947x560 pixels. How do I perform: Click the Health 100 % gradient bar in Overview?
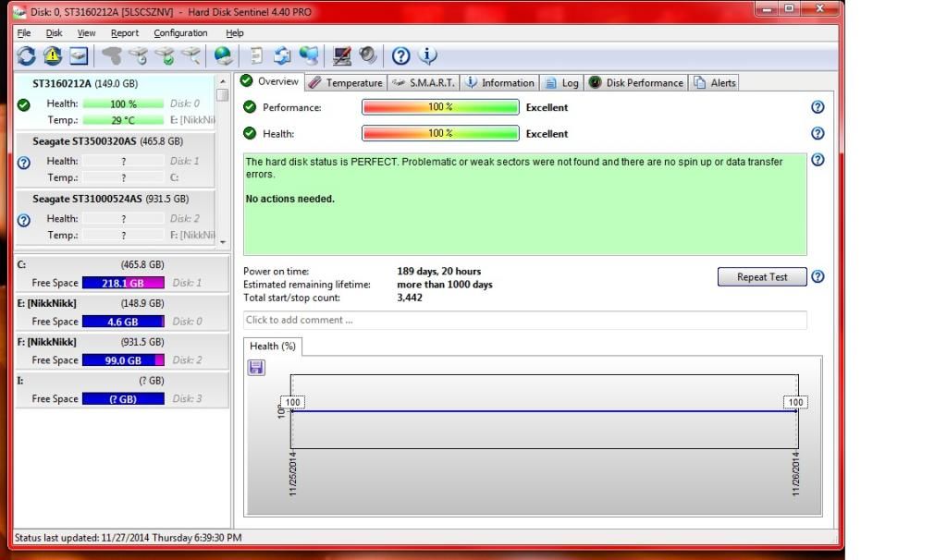(x=440, y=133)
